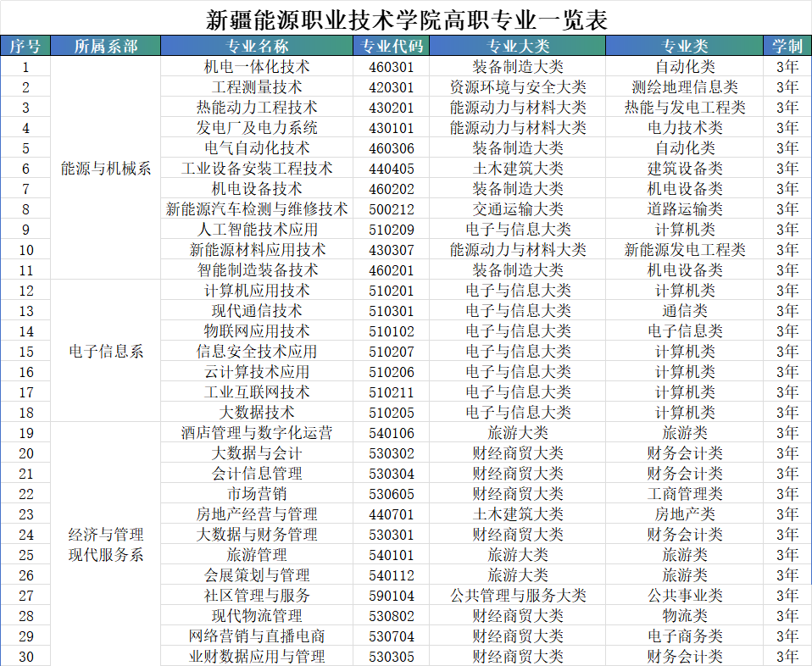Select the 序号 column header
The height and width of the screenshot is (666, 812).
[25, 44]
